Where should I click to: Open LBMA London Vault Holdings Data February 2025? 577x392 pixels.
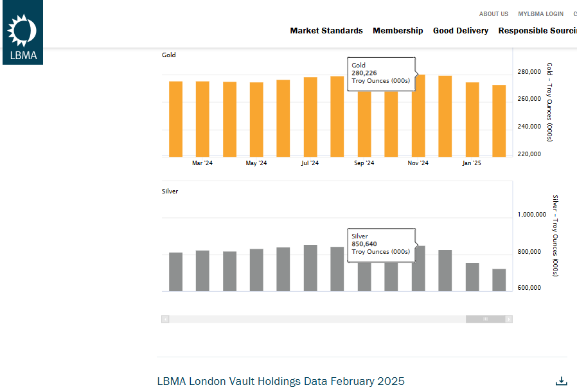point(281,381)
